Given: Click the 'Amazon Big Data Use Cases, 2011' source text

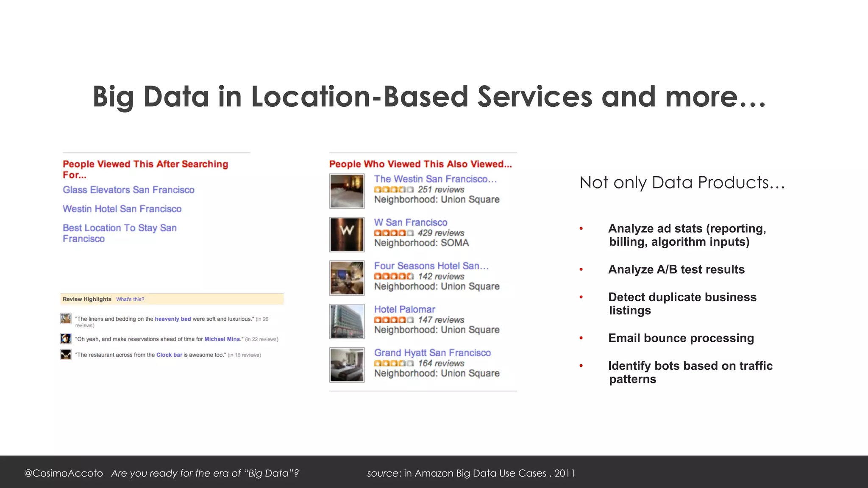Looking at the screenshot, I should (x=495, y=473).
